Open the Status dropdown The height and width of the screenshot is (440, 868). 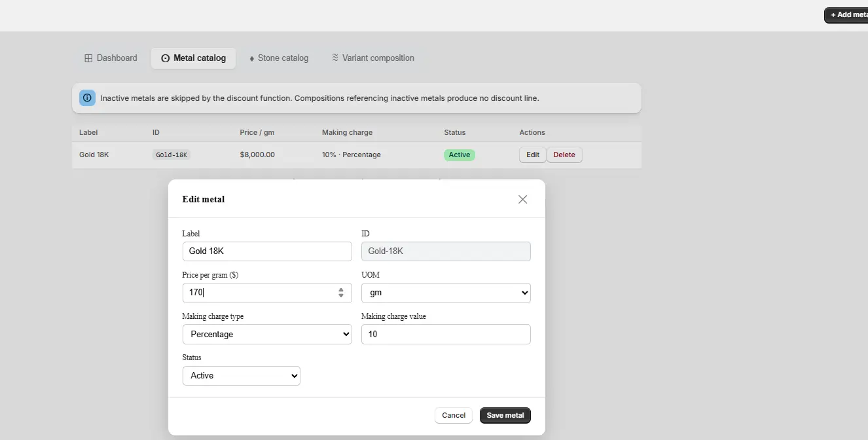tap(242, 375)
